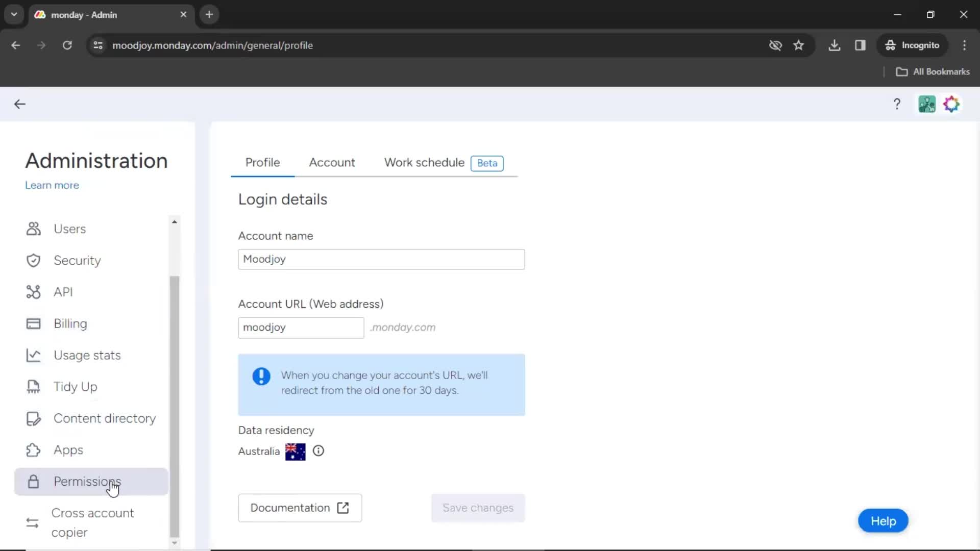Click the Permissions lock icon
Screen dimensions: 980x551
pyautogui.click(x=33, y=482)
